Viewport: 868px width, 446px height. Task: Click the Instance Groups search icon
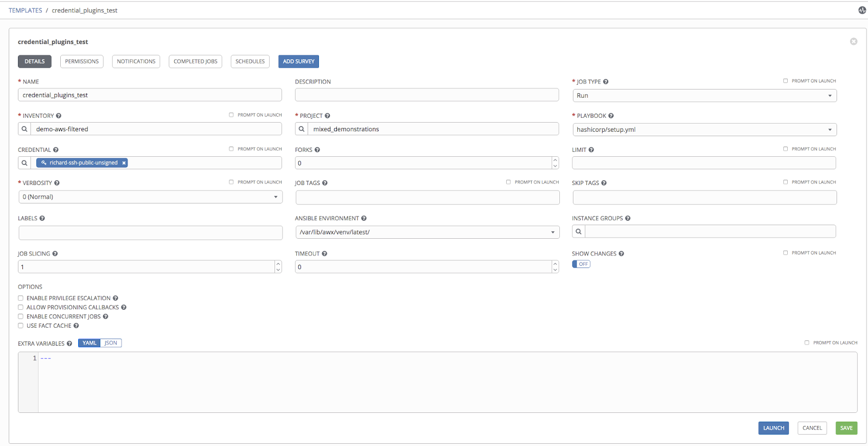(x=578, y=232)
